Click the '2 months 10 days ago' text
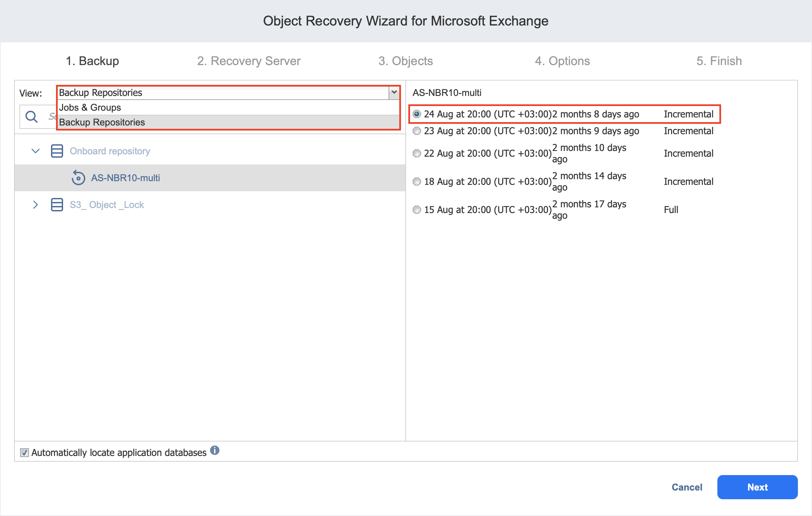Viewport: 812px width, 516px height. [589, 153]
